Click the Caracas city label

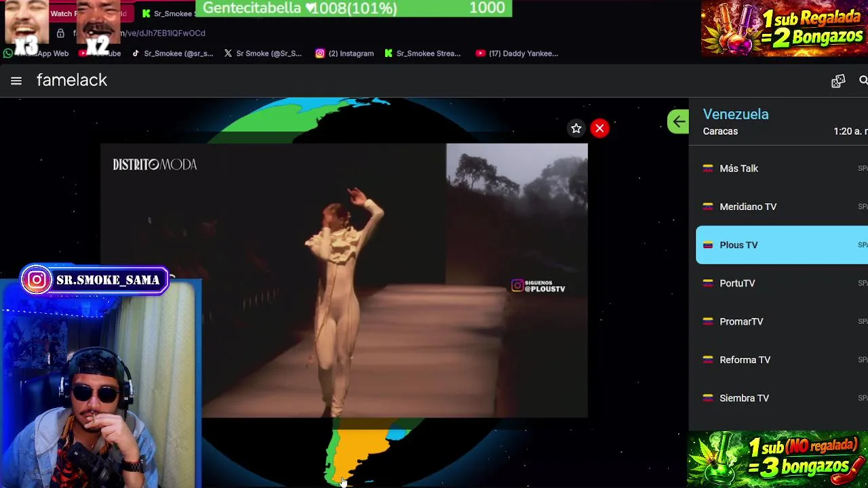(720, 131)
